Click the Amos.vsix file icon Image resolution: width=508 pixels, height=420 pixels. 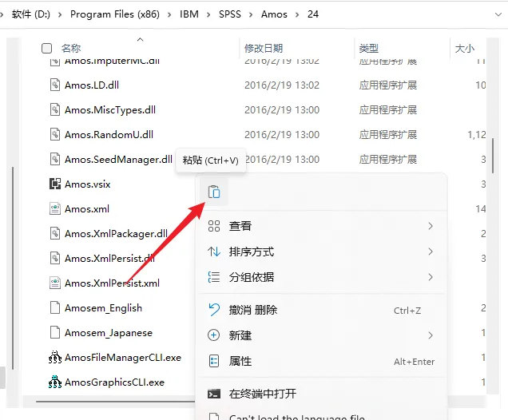pos(55,184)
